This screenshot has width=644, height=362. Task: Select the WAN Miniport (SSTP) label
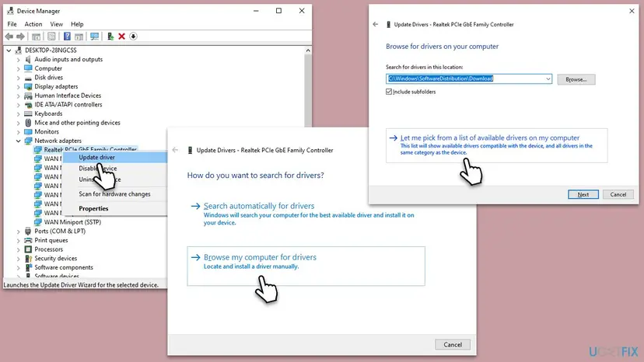[x=72, y=222]
